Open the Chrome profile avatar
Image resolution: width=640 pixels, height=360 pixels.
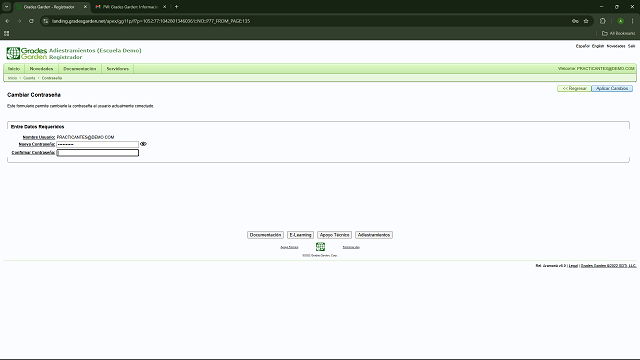pyautogui.click(x=620, y=21)
